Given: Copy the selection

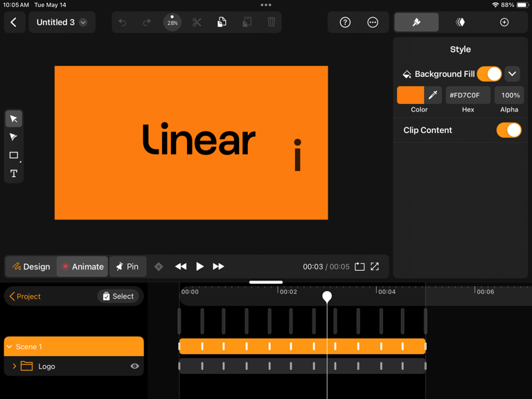Looking at the screenshot, I should tap(222, 22).
